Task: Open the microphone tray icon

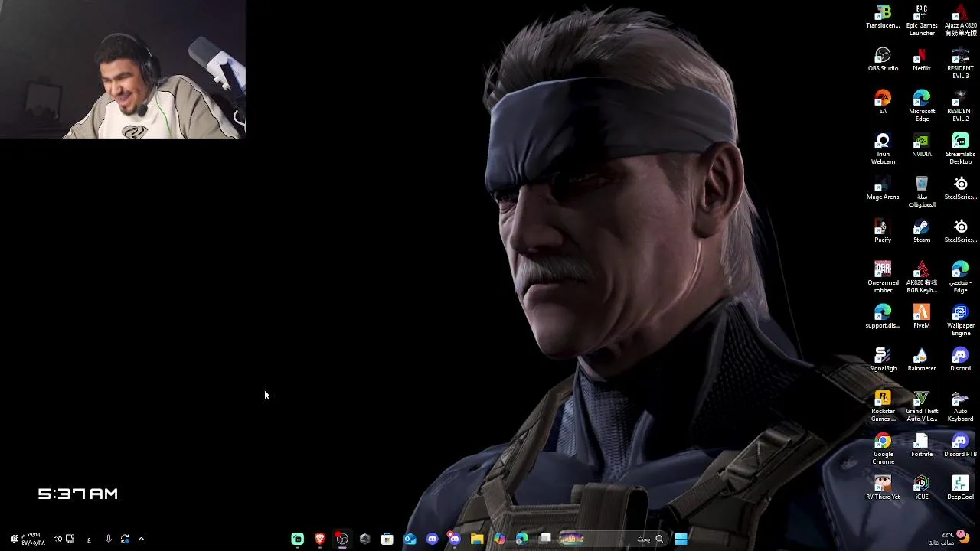Action: (x=108, y=539)
